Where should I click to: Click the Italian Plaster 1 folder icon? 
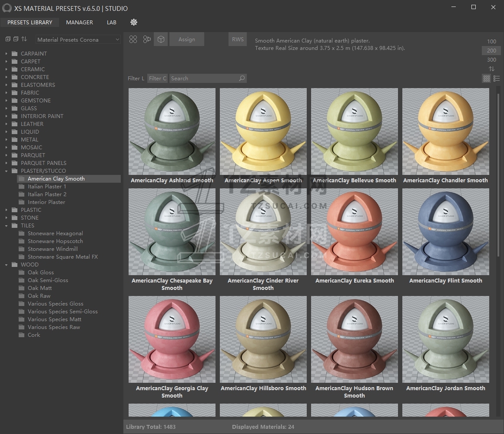pos(22,186)
